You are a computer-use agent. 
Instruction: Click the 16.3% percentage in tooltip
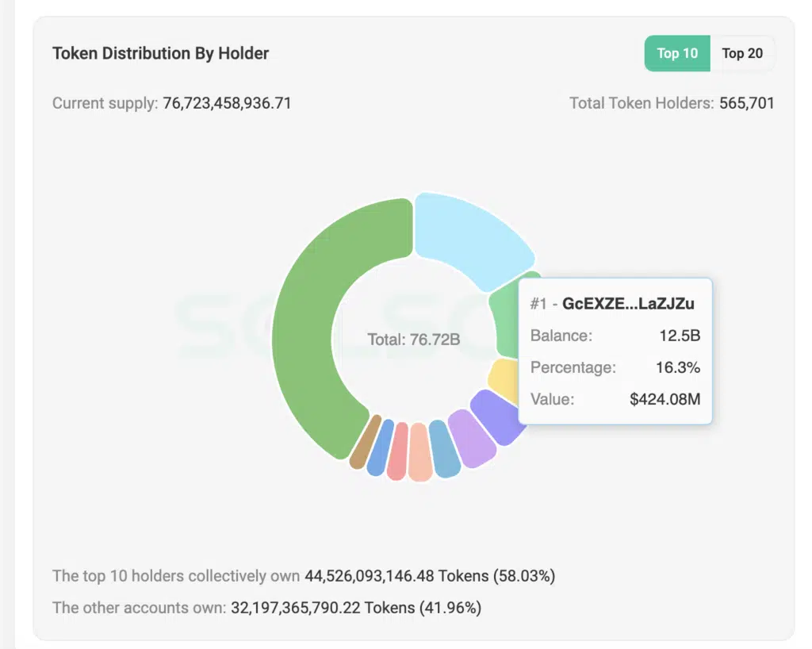tap(680, 367)
